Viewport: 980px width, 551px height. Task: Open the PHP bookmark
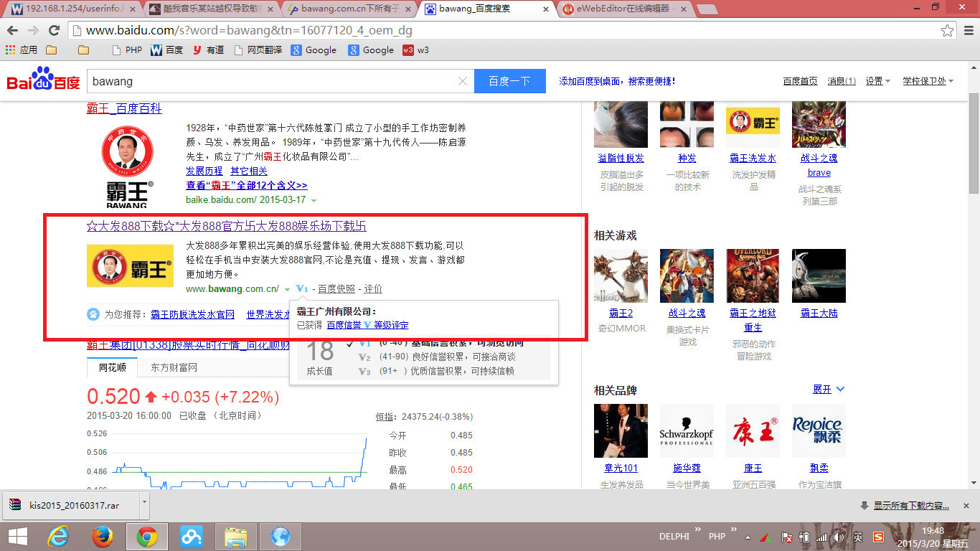point(128,50)
